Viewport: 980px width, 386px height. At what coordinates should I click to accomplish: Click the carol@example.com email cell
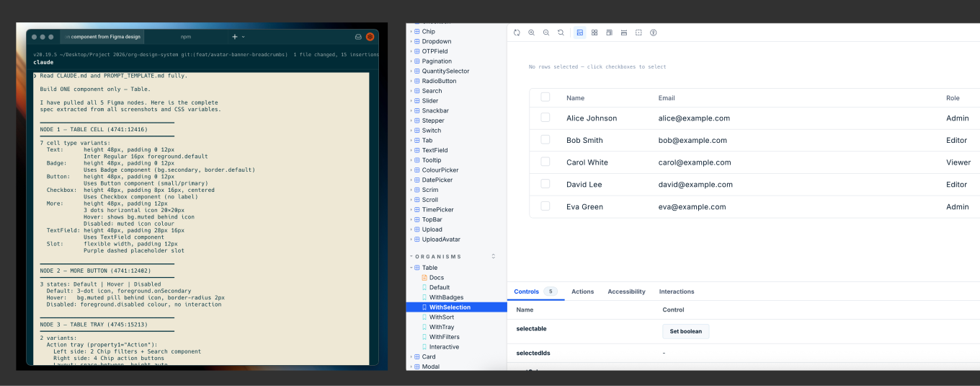[x=695, y=162]
